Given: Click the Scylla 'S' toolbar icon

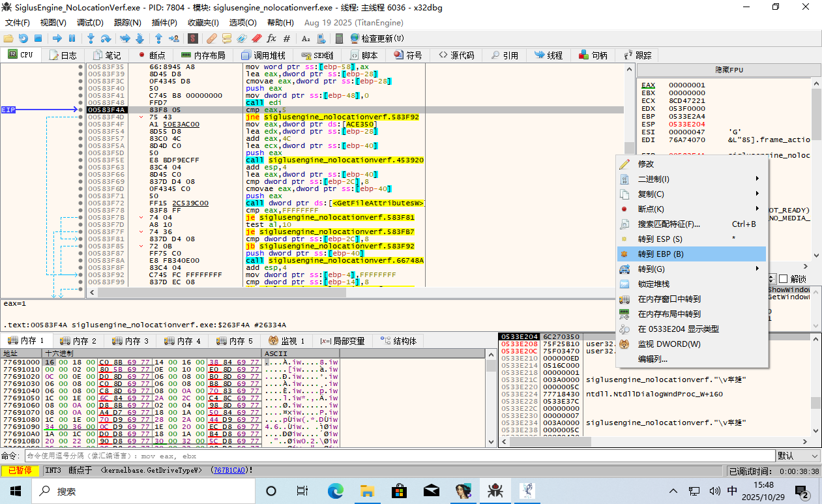Looking at the screenshot, I should tap(194, 38).
